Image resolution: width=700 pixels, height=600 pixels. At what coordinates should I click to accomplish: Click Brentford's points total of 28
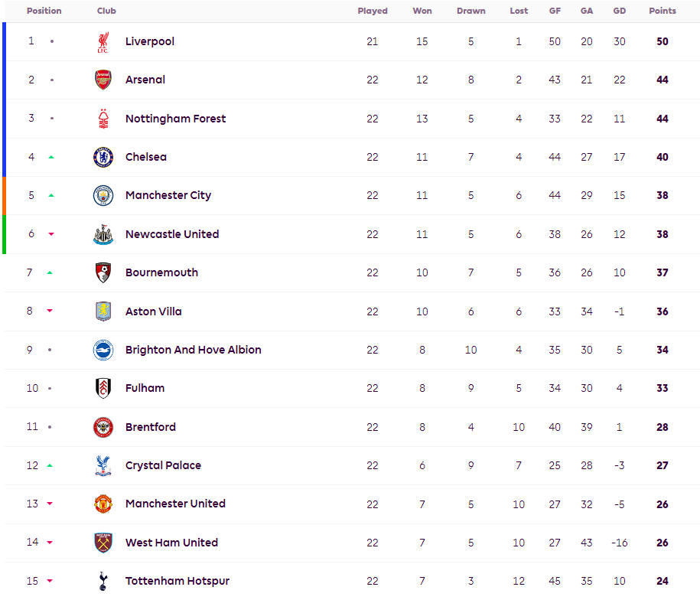click(x=663, y=427)
